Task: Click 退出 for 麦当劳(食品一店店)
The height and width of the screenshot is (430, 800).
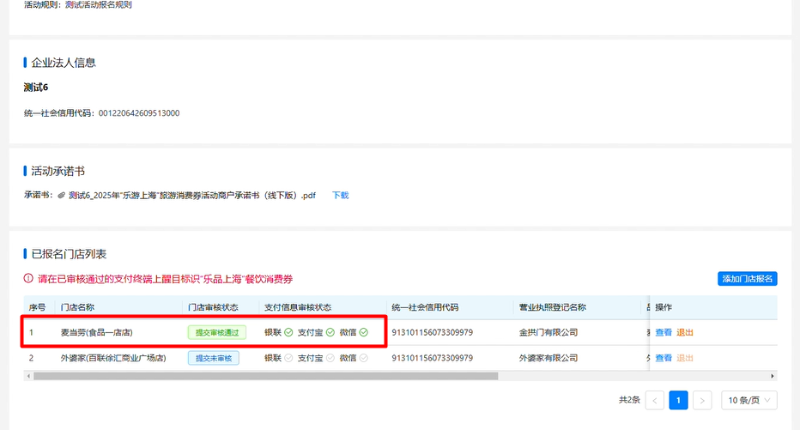Action: click(685, 332)
